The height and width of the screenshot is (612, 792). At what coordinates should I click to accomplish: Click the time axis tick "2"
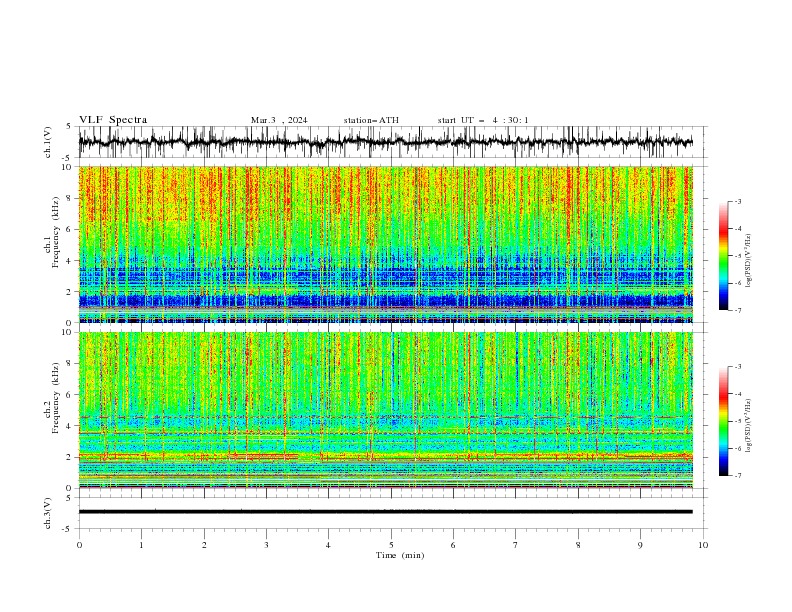[x=204, y=545]
